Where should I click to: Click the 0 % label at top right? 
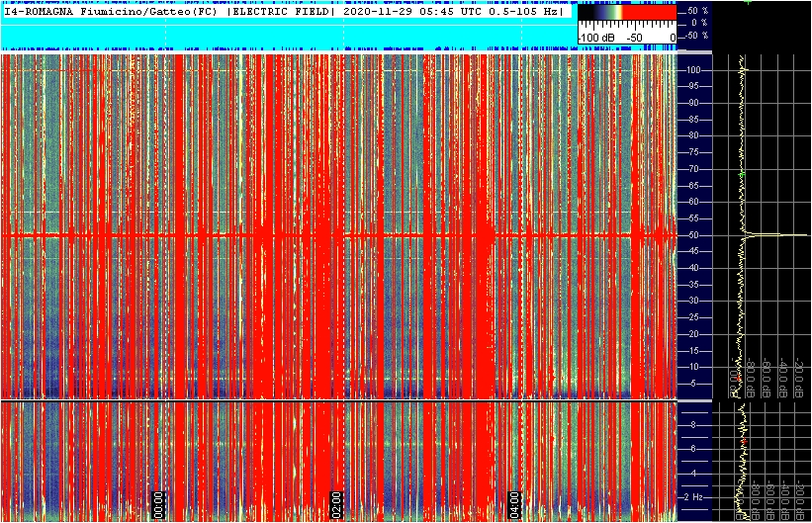(699, 23)
